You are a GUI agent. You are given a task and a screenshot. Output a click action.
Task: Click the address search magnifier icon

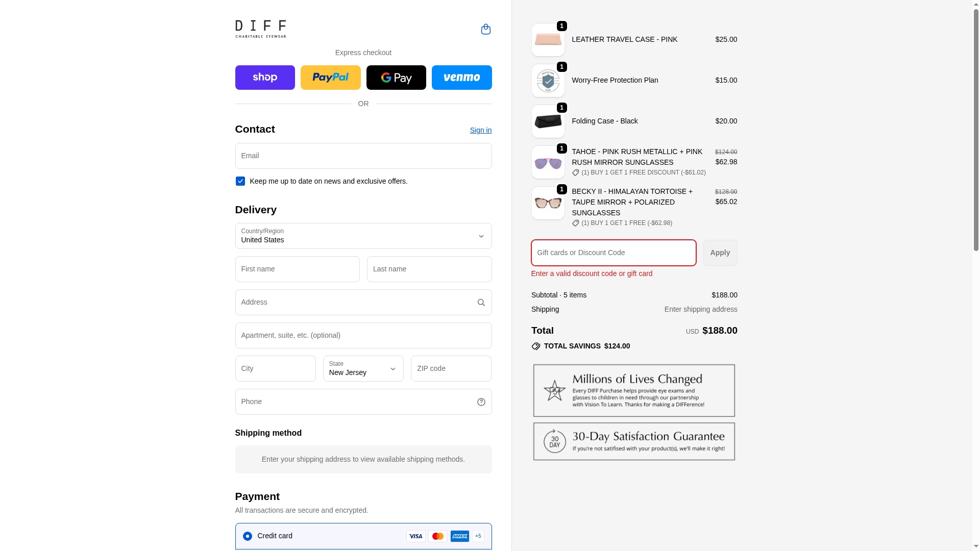(481, 303)
